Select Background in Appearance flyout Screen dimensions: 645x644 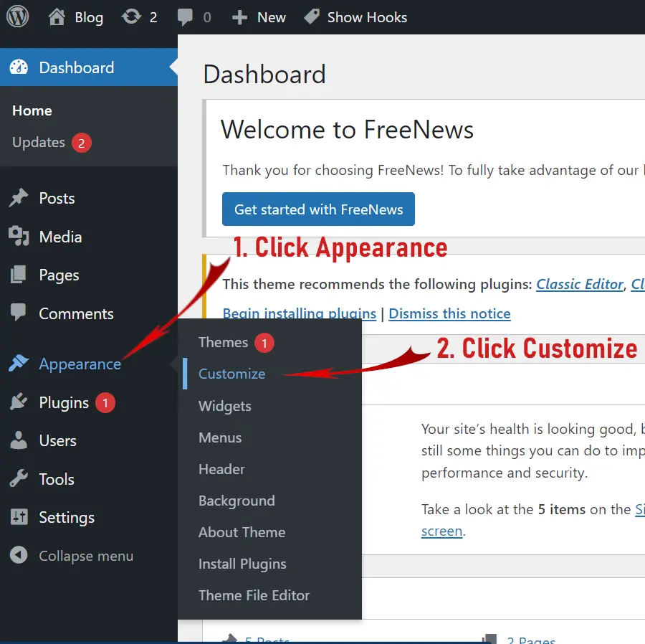(x=236, y=501)
